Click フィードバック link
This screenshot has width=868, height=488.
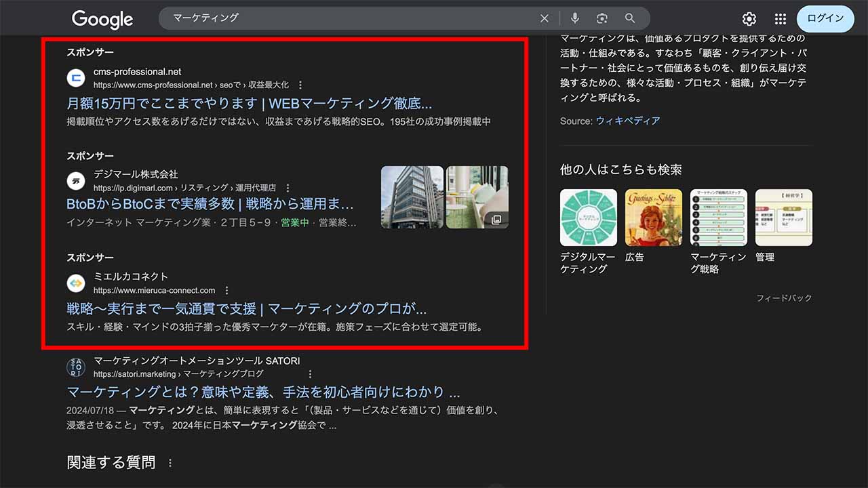pyautogui.click(x=784, y=298)
